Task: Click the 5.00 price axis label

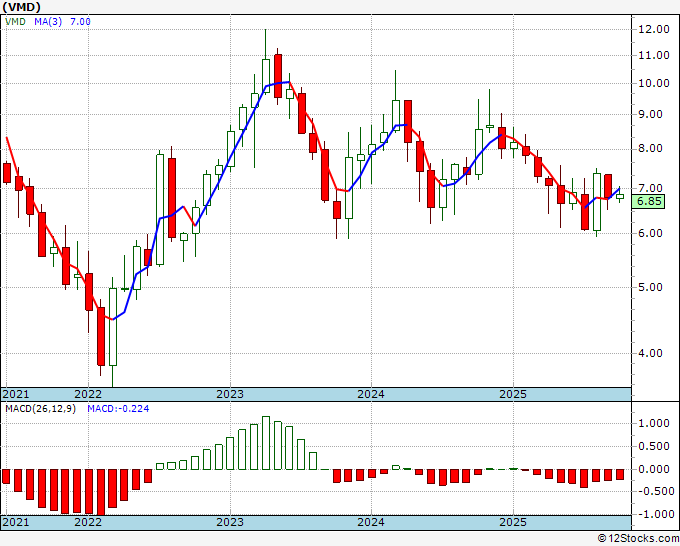Action: click(x=650, y=287)
